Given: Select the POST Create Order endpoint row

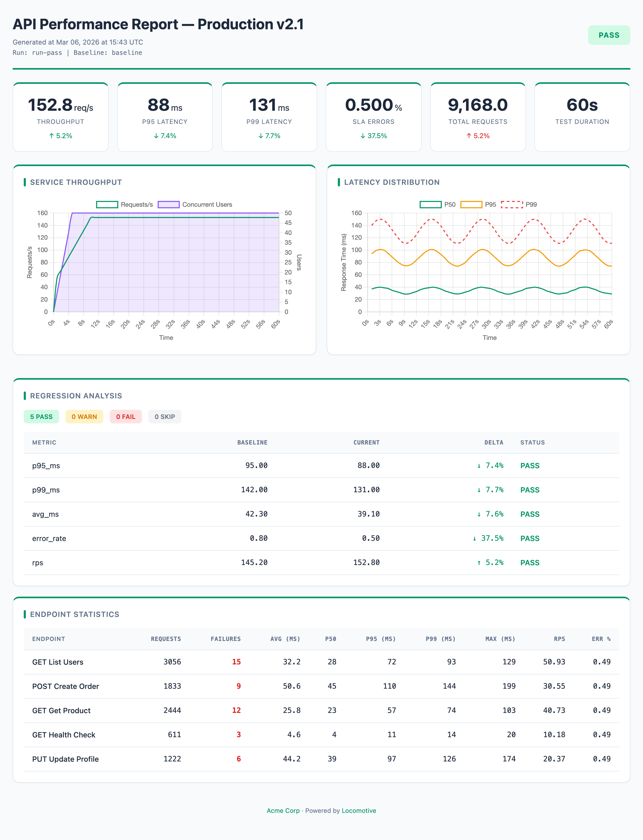Looking at the screenshot, I should (x=321, y=686).
